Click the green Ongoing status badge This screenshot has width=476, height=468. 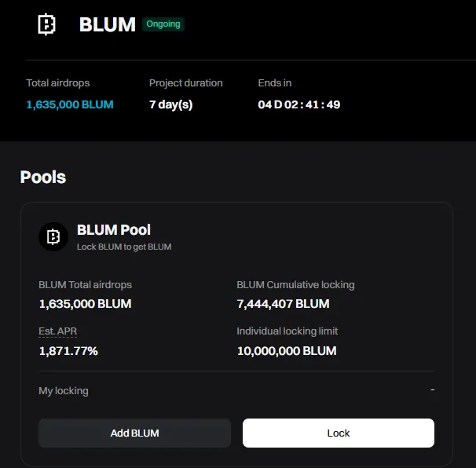click(163, 24)
